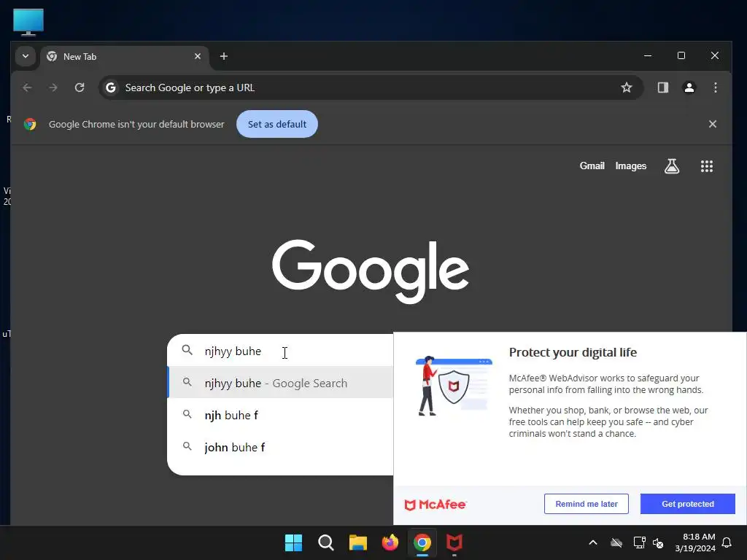The height and width of the screenshot is (560, 747).
Task: Open the notifications bell
Action: coord(727,542)
